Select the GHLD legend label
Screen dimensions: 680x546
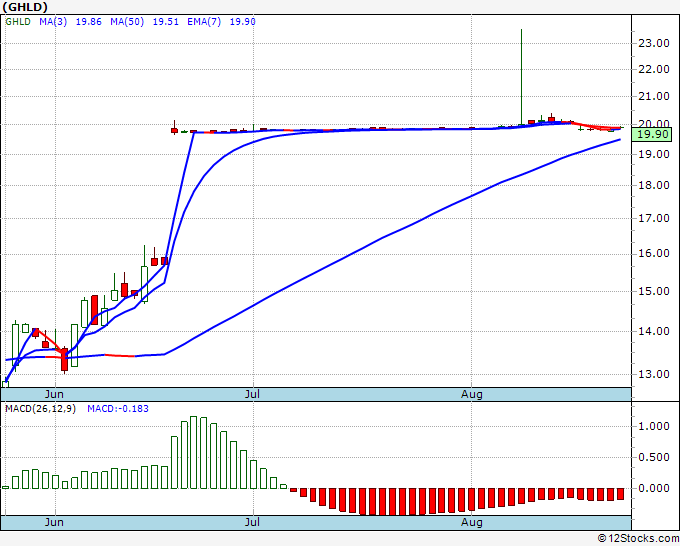(18, 22)
